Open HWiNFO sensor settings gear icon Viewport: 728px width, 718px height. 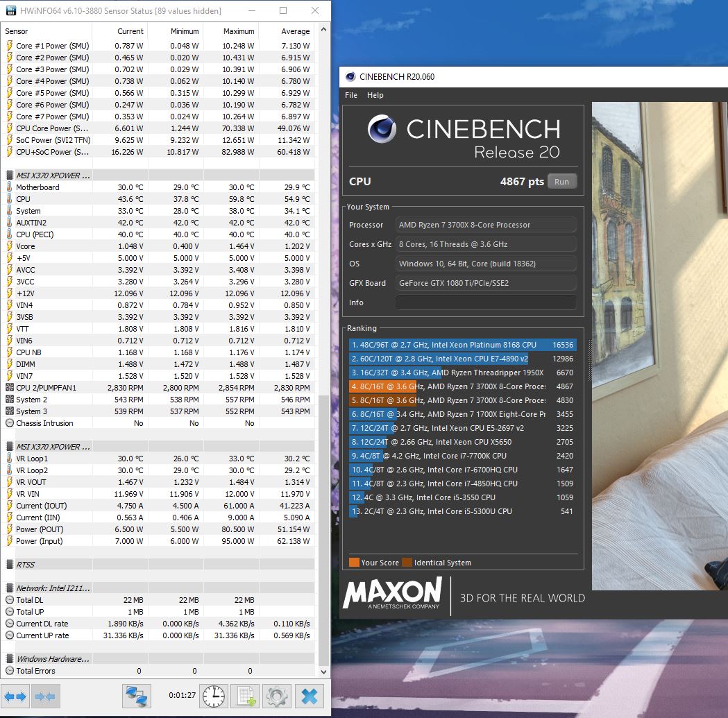277,696
